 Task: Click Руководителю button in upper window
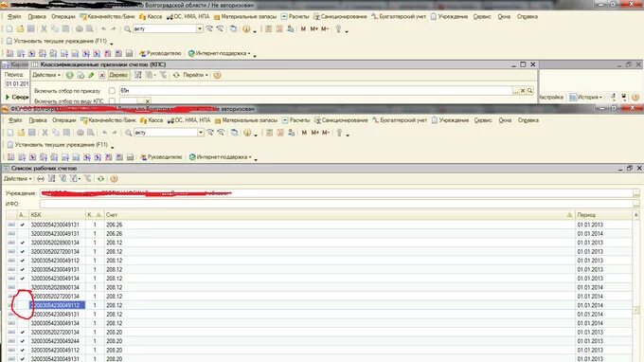tap(160, 53)
